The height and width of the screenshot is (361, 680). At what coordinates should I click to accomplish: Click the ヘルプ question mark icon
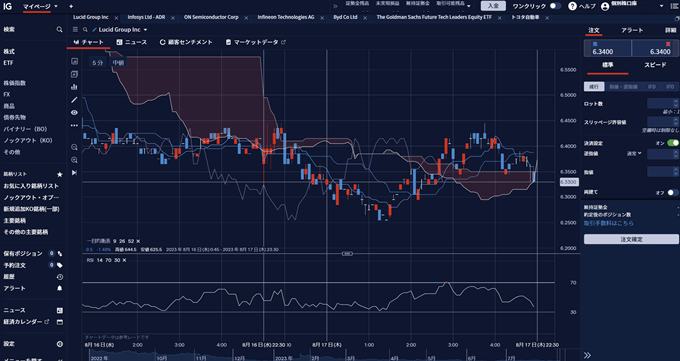[572, 6]
